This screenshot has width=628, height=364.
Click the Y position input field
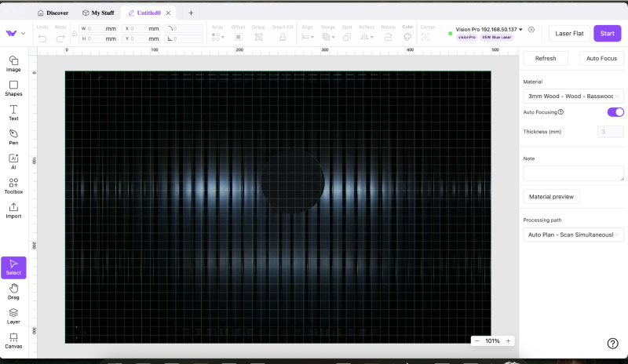point(141,39)
